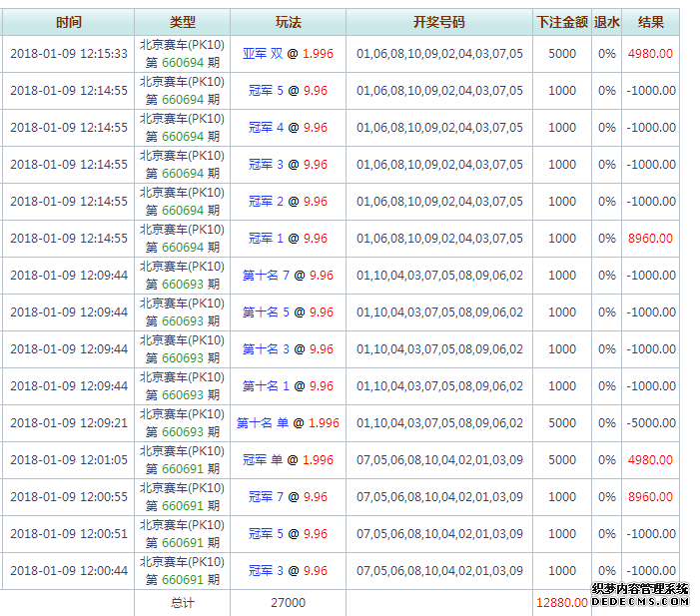This screenshot has height=616, width=700.
Task: Select the timestamp 2018-01-09 12:00:44
Action: pyautogui.click(x=69, y=571)
